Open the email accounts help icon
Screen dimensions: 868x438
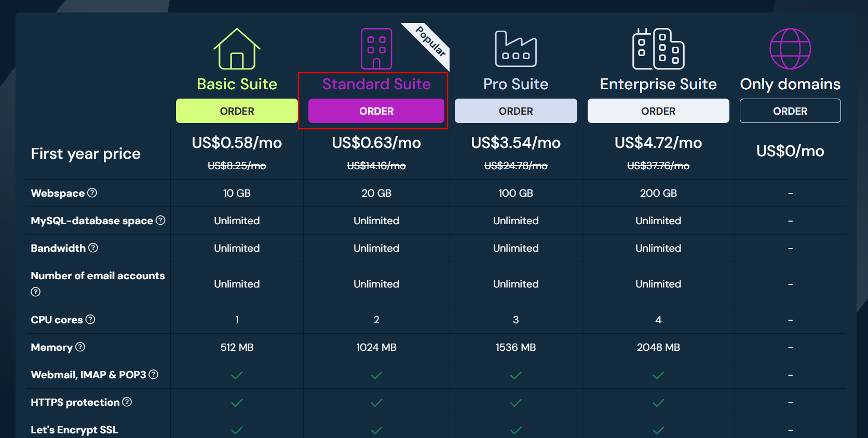(35, 292)
